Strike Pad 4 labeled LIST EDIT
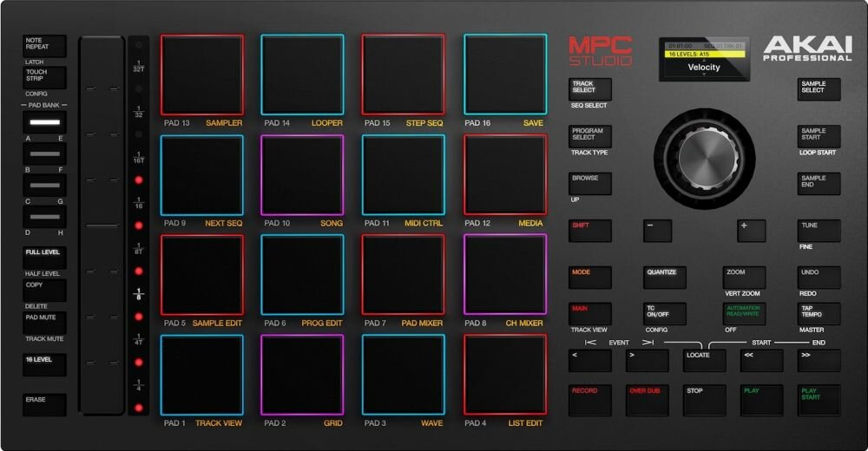This screenshot has width=868, height=451. click(x=505, y=376)
